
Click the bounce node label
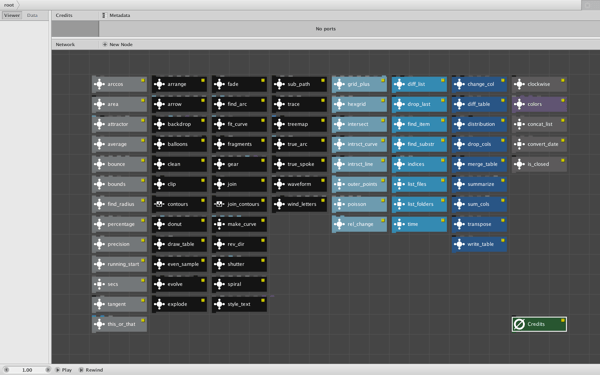tap(116, 164)
